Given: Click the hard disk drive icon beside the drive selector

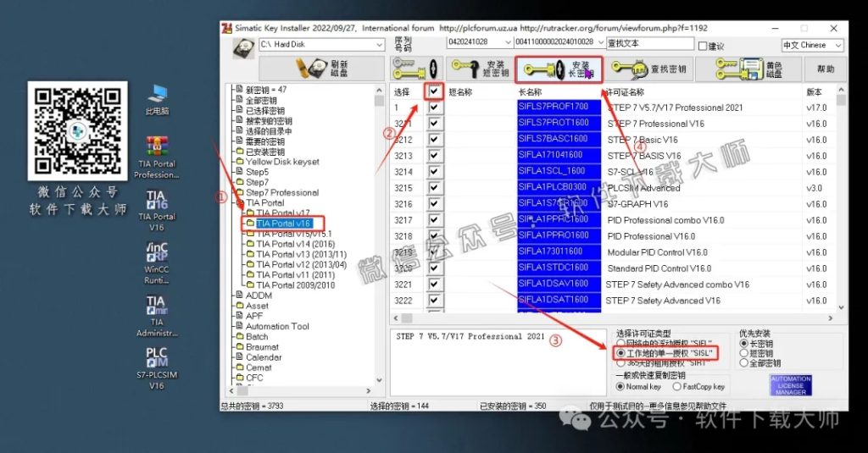Looking at the screenshot, I should coord(243,47).
